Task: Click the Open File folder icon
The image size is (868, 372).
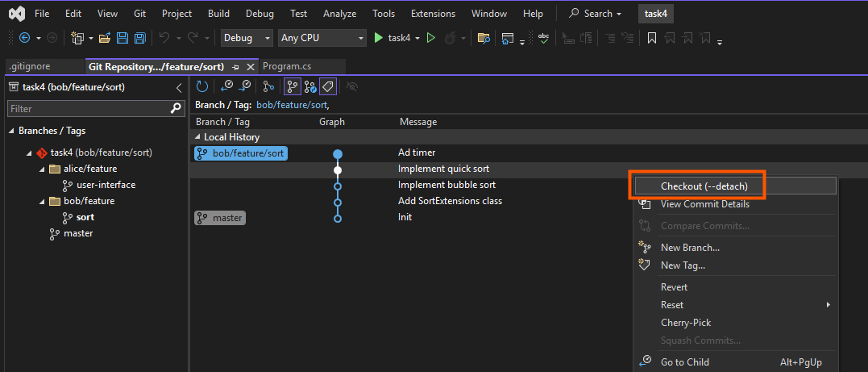Action: click(x=105, y=38)
